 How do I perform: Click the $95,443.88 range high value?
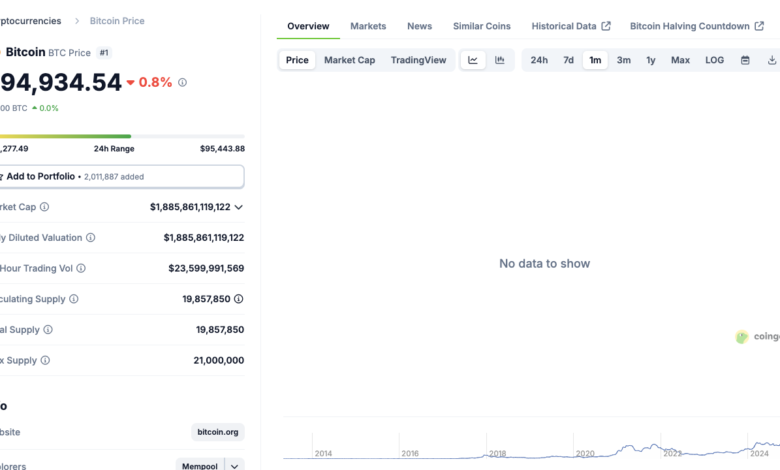coord(222,149)
